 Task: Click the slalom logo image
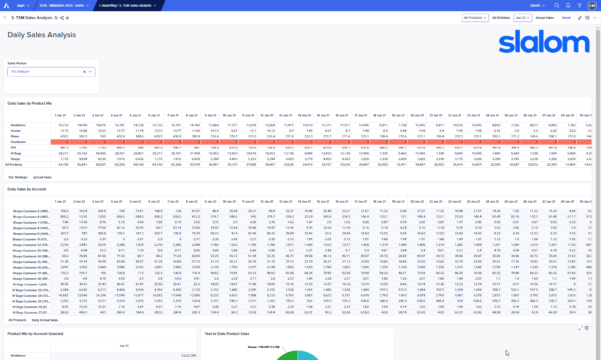(x=544, y=42)
